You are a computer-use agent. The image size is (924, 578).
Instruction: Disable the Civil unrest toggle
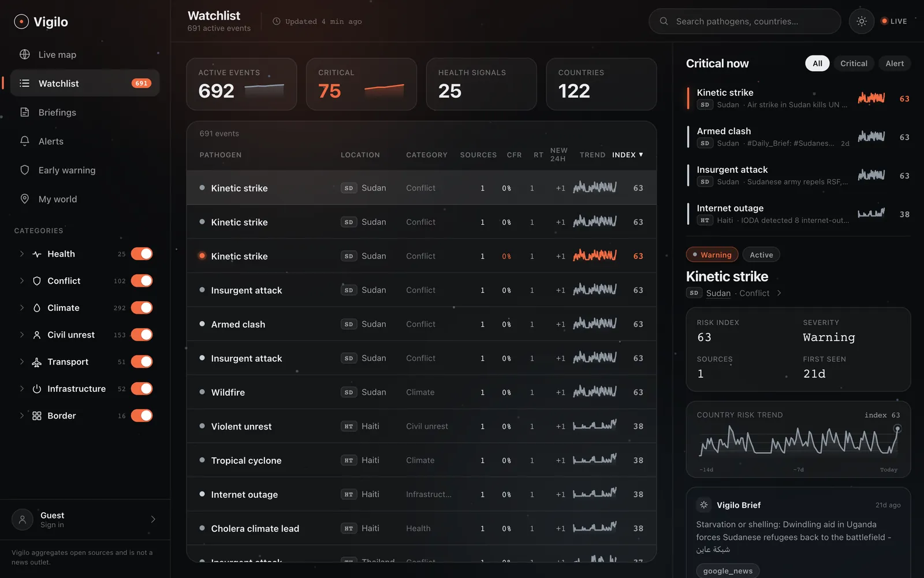(141, 335)
